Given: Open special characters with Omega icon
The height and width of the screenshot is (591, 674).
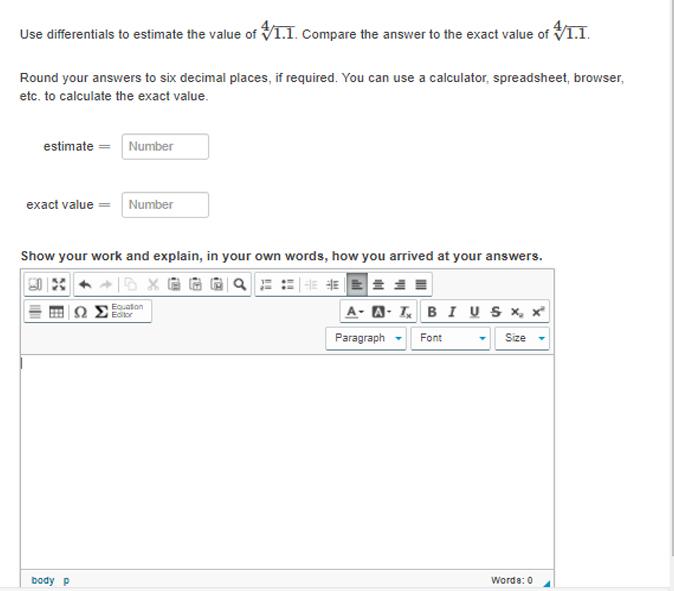Looking at the screenshot, I should pyautogui.click(x=80, y=312).
